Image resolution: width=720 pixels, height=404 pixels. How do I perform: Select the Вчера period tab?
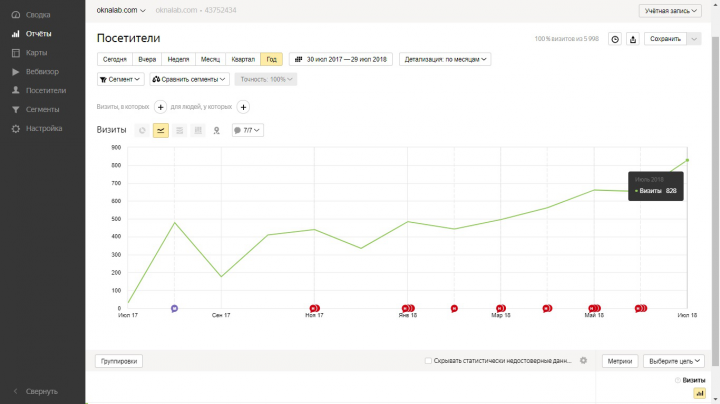tap(147, 59)
